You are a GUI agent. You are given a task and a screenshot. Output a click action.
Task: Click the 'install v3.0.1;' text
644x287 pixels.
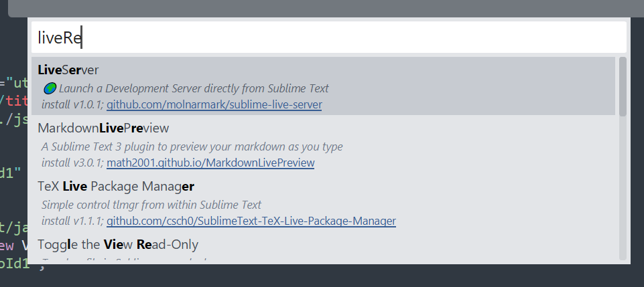click(72, 163)
